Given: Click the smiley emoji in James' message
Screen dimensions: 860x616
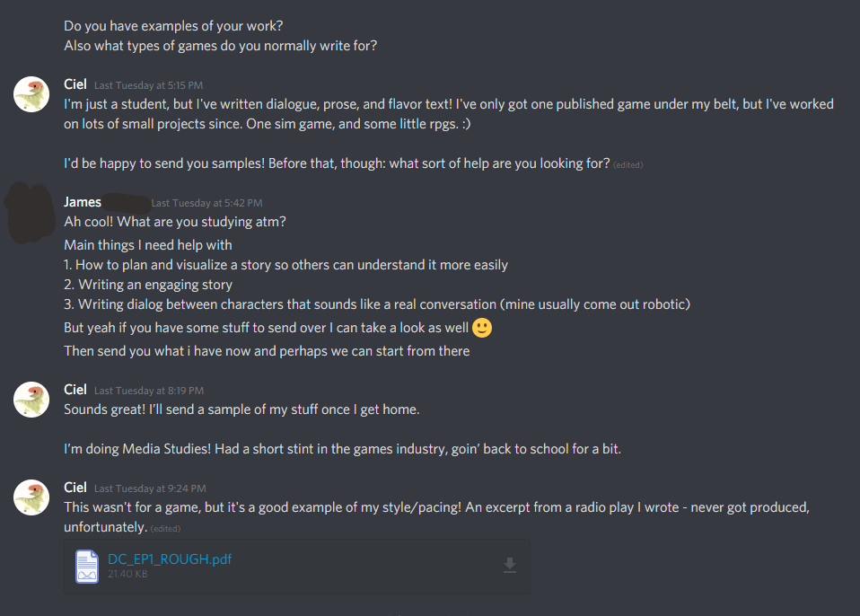Looking at the screenshot, I should point(482,329).
